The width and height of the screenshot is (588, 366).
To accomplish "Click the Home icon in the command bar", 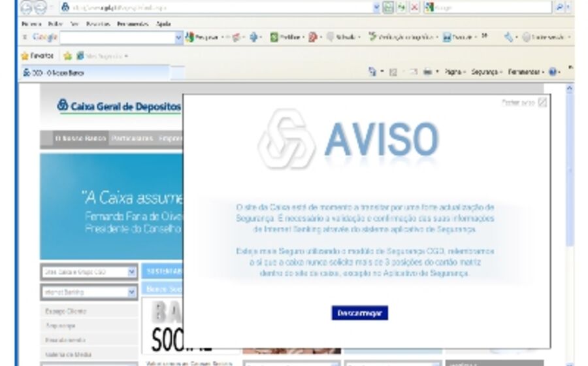I will coord(372,72).
